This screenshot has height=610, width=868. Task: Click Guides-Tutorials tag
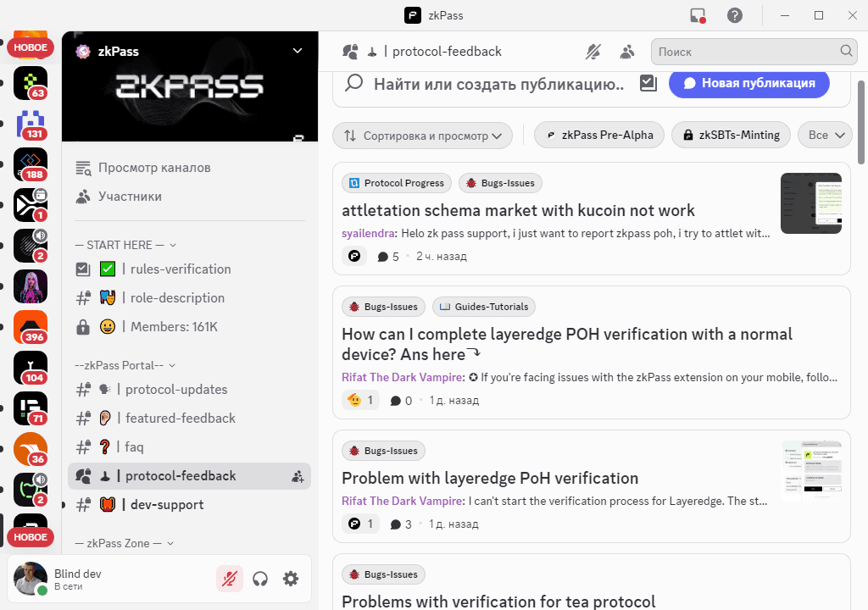click(x=484, y=307)
